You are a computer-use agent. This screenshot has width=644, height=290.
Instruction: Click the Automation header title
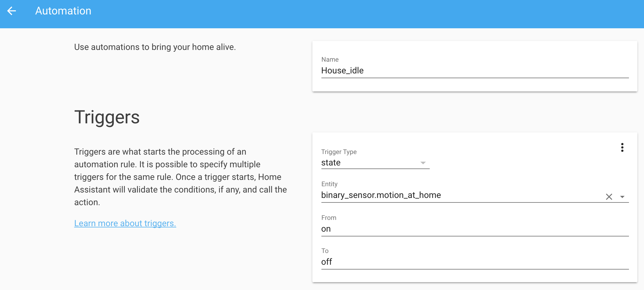point(63,11)
